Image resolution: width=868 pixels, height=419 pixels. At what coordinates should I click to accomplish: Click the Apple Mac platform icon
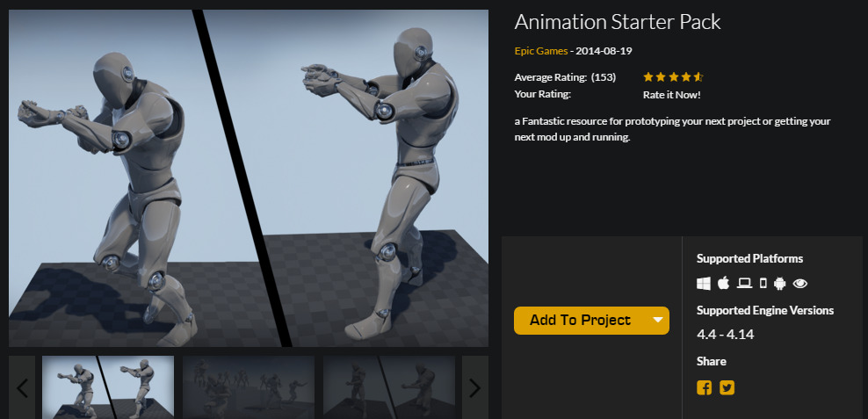click(724, 284)
